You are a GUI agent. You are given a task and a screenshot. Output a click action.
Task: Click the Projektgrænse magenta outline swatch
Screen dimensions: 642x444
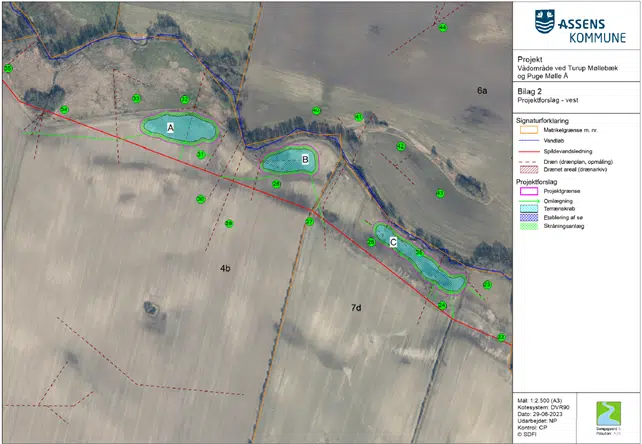529,190
